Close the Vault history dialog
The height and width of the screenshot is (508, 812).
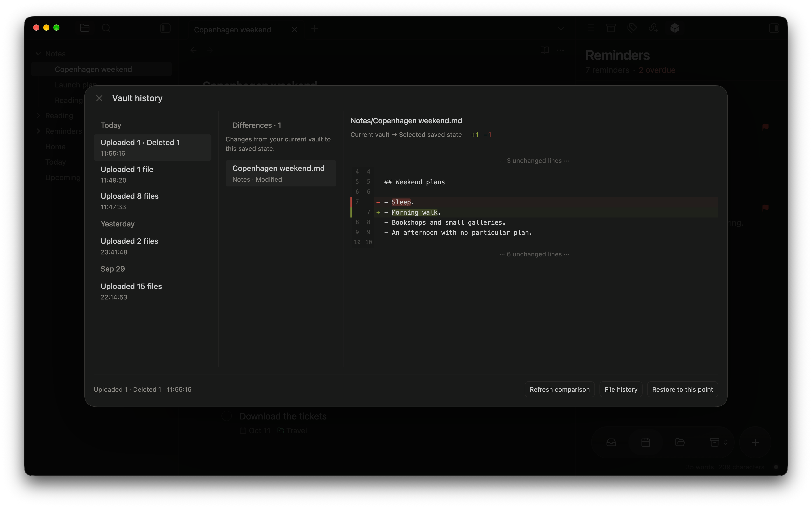(99, 98)
